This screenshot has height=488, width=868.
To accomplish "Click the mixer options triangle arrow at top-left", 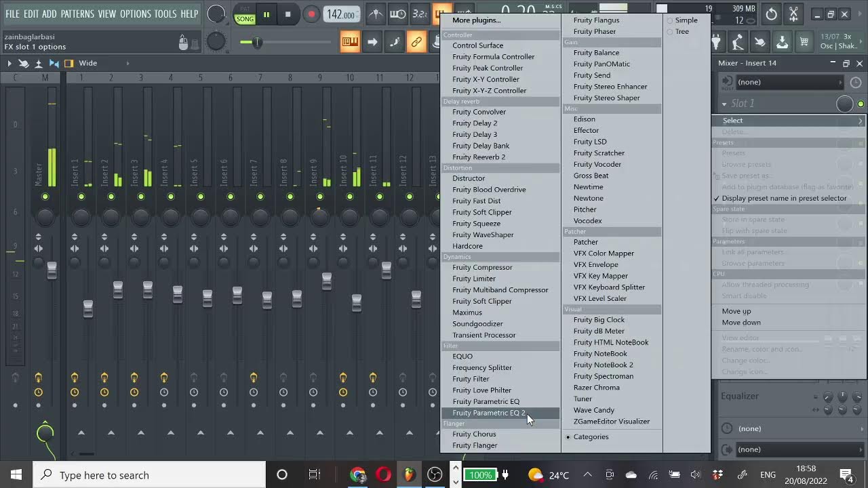I will (x=9, y=63).
